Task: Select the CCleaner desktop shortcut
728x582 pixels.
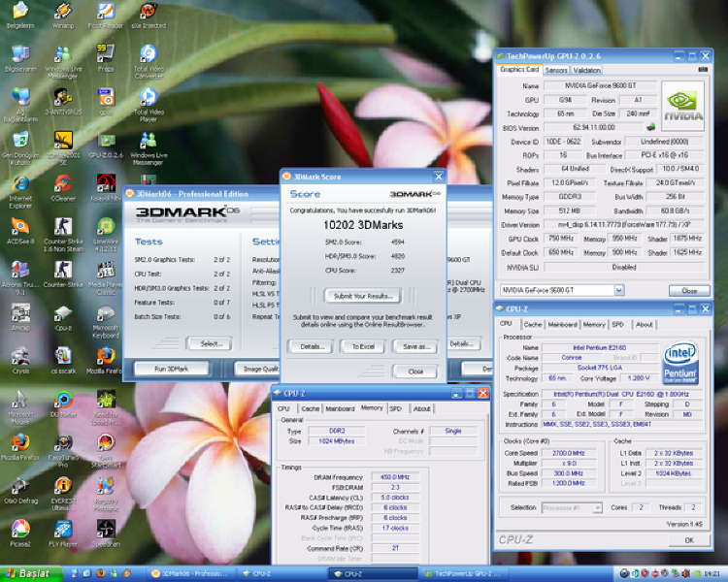Action: (x=63, y=188)
